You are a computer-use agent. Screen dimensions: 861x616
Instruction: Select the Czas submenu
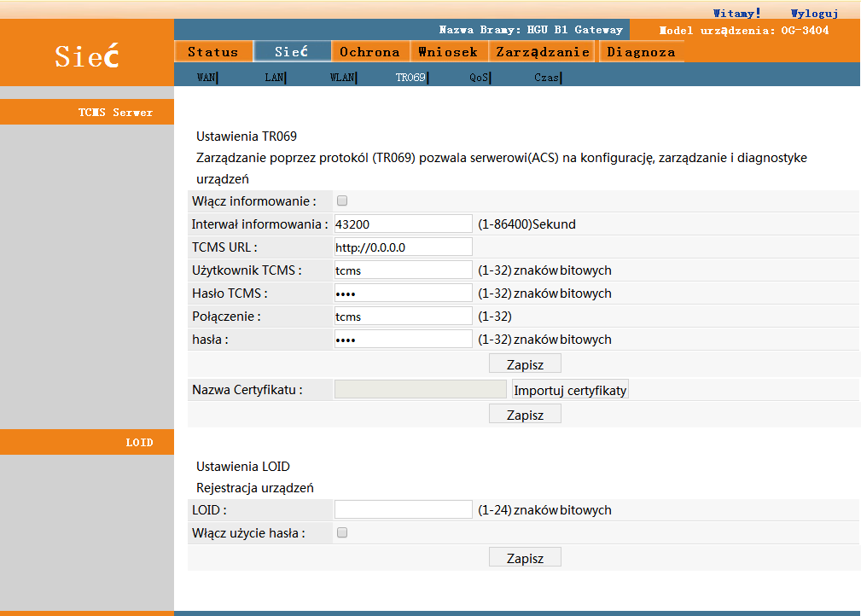click(546, 78)
